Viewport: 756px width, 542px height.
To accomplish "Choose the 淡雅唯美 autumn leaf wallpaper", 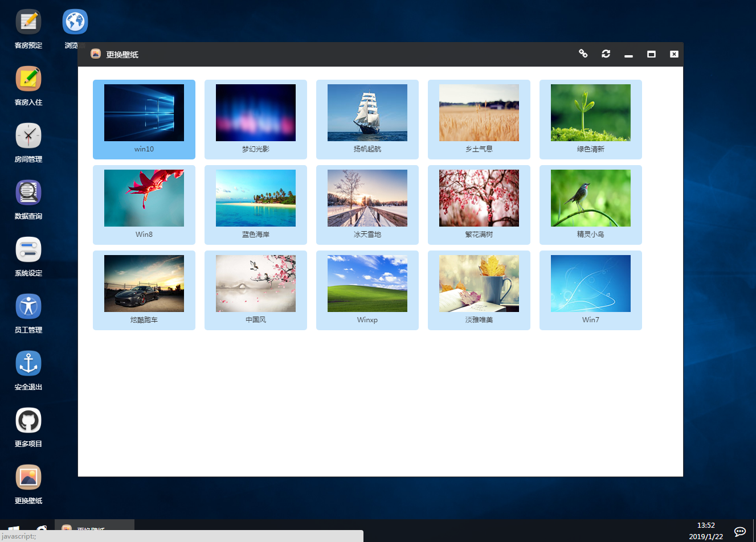I will point(479,290).
